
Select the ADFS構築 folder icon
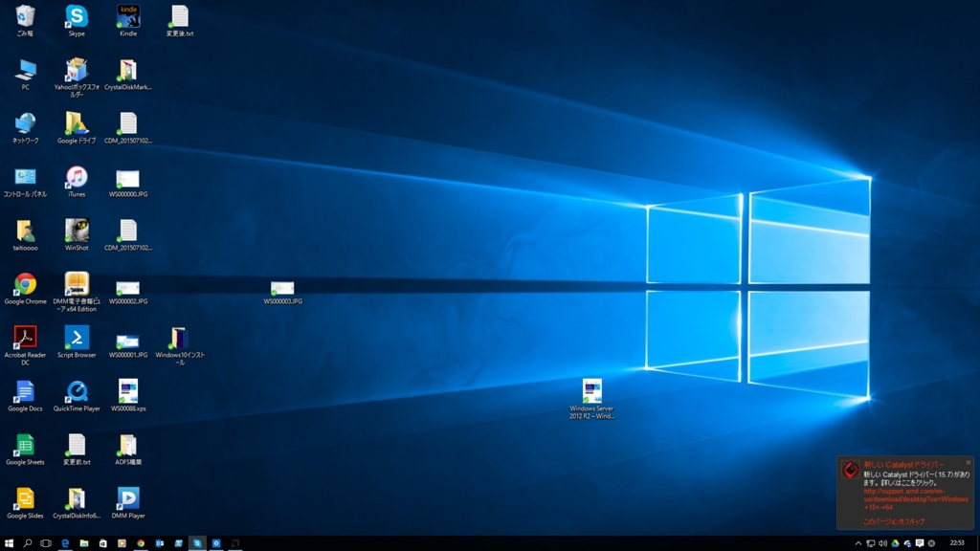point(128,450)
